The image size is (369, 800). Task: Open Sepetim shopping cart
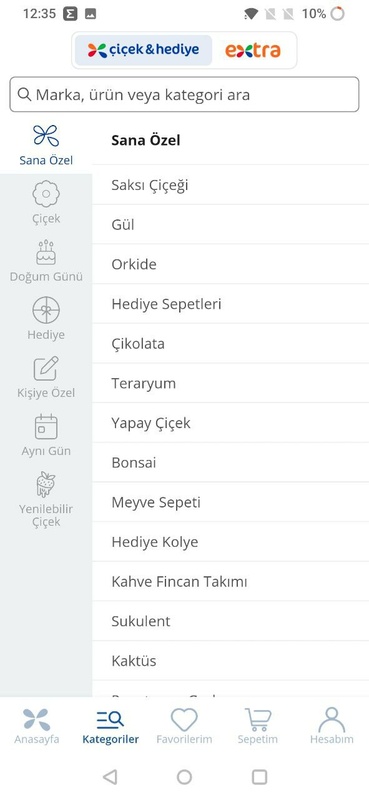[258, 719]
